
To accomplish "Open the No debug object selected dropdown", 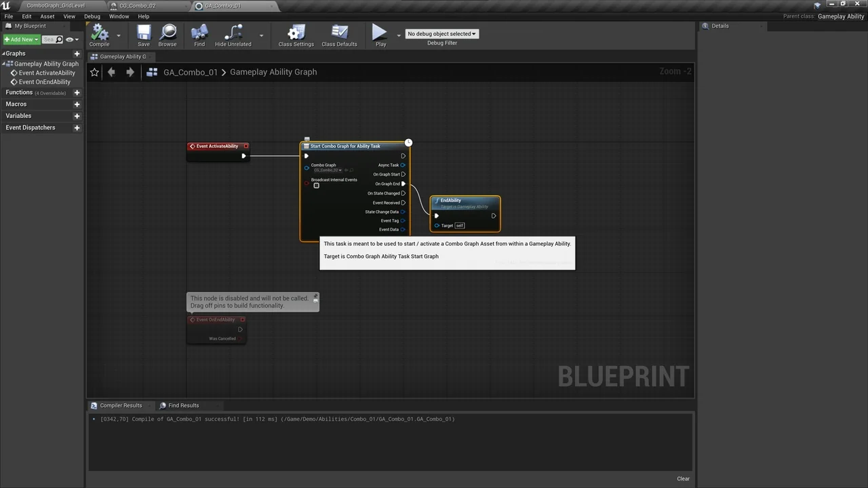I will pos(441,33).
